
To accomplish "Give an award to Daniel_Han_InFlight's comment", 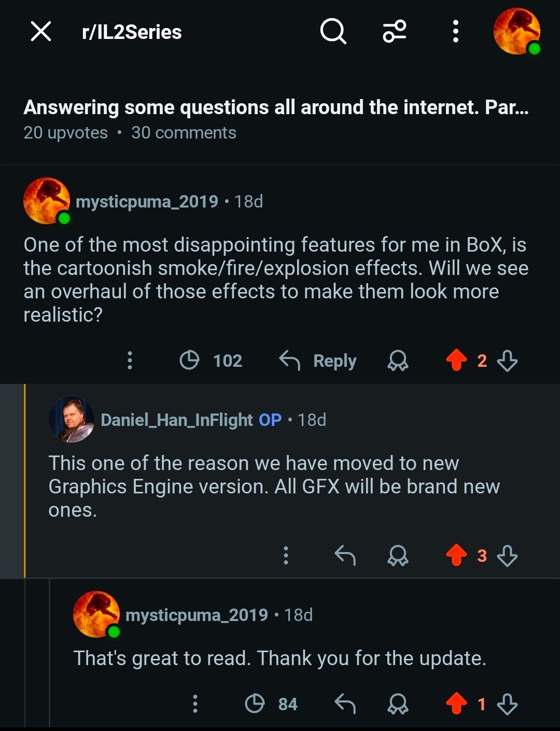I will (x=398, y=556).
